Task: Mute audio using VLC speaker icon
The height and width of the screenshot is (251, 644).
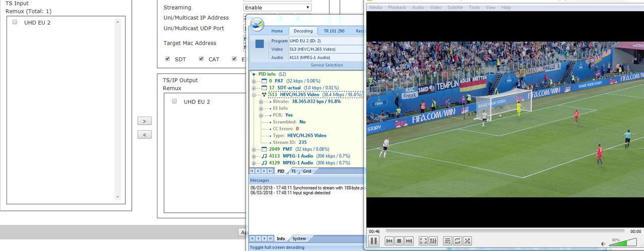Action: (x=603, y=243)
